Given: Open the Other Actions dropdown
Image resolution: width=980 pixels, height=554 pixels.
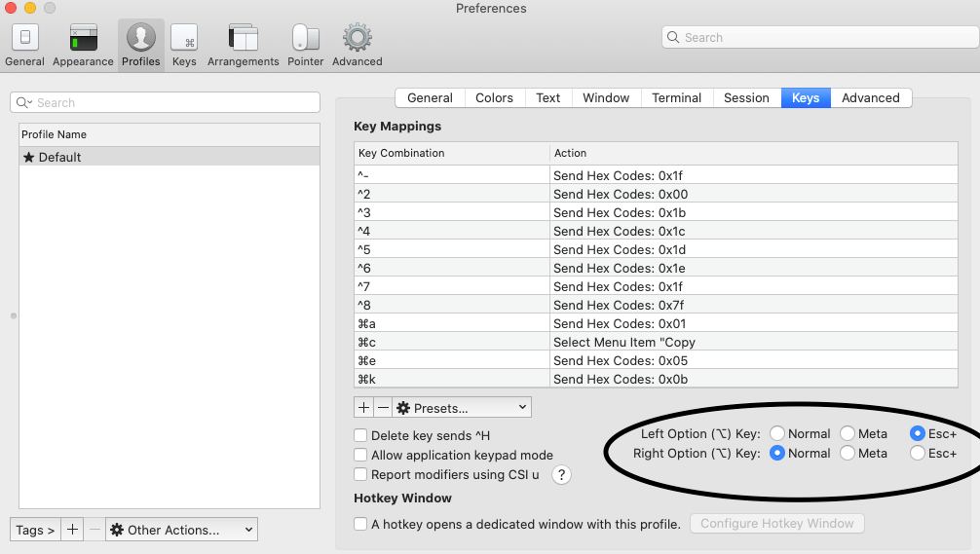Looking at the screenshot, I should click(x=181, y=530).
